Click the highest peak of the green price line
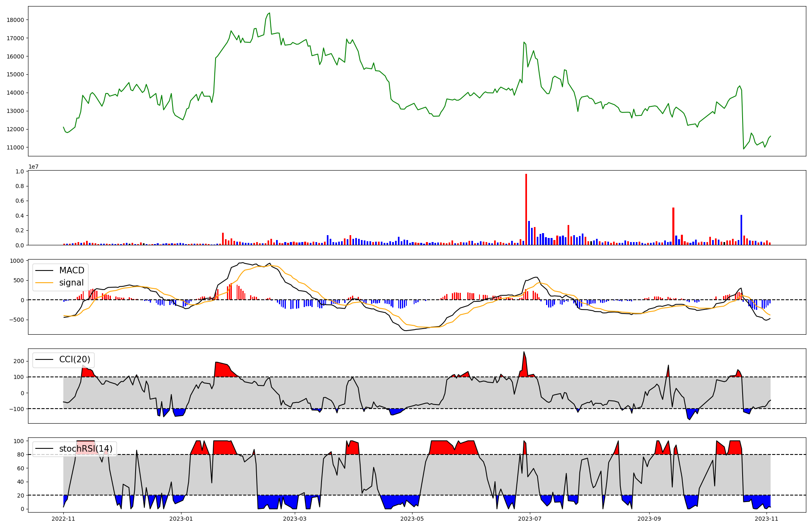The image size is (812, 528). click(269, 13)
